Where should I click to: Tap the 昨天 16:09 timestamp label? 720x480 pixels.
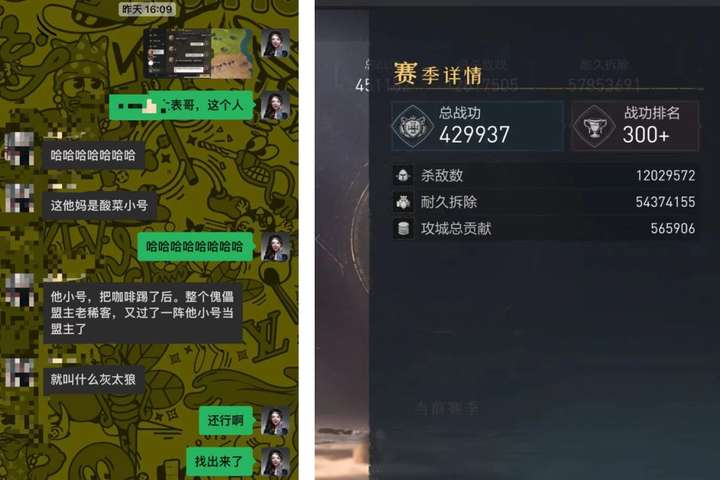coord(147,9)
